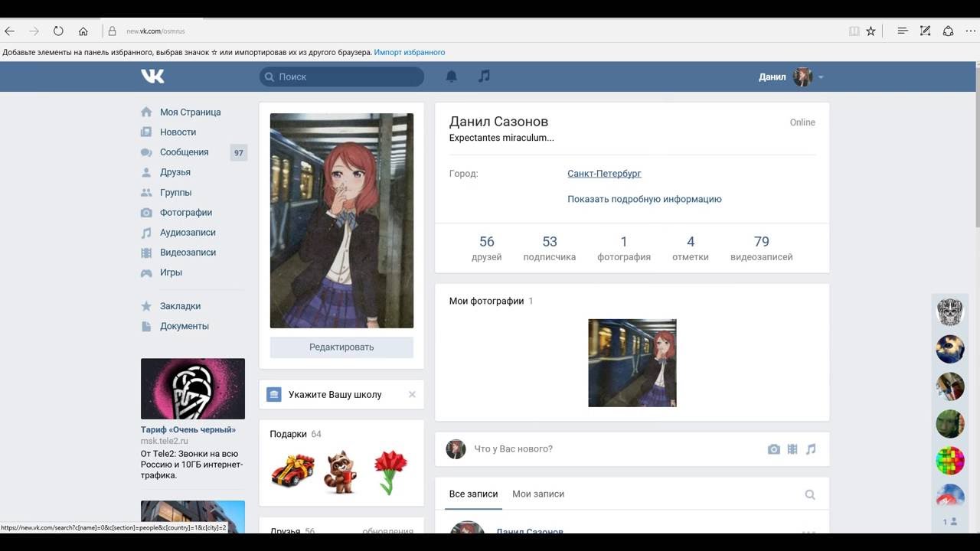Open notifications bell icon
Viewport: 980px width, 551px height.
pos(452,76)
